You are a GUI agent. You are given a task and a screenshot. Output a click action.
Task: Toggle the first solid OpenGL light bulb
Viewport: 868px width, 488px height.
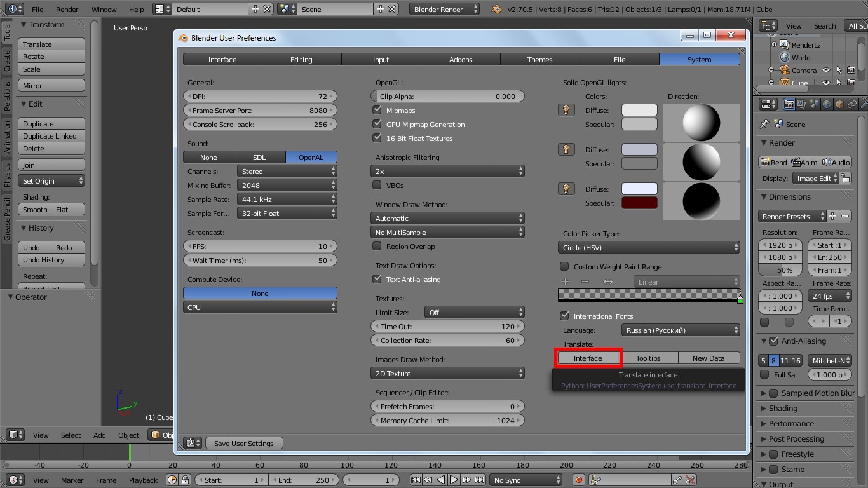(x=566, y=110)
